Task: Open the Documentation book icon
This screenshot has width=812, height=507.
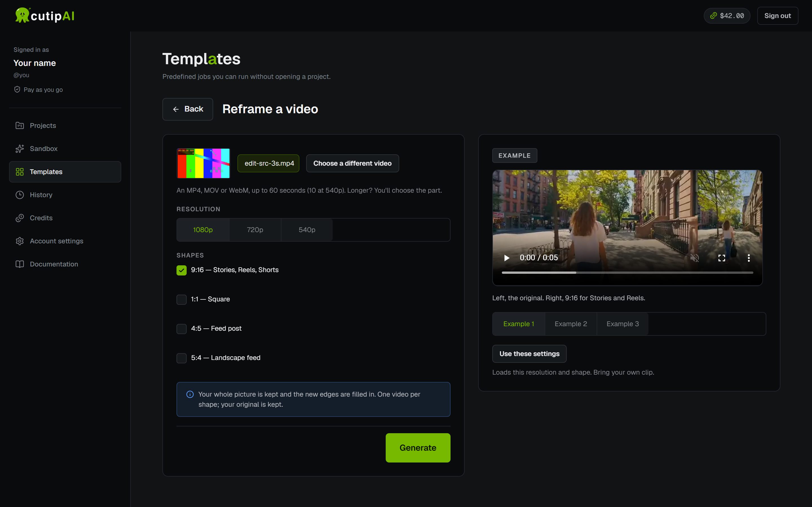Action: click(20, 264)
